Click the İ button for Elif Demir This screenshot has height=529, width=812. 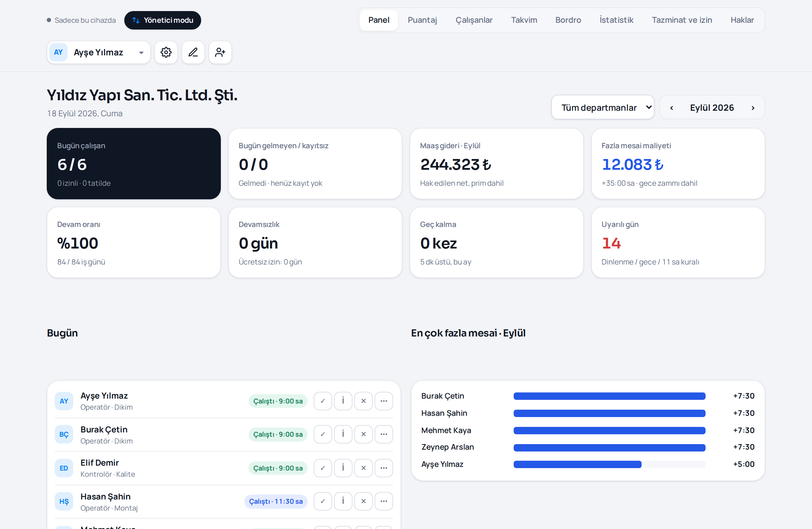click(343, 468)
